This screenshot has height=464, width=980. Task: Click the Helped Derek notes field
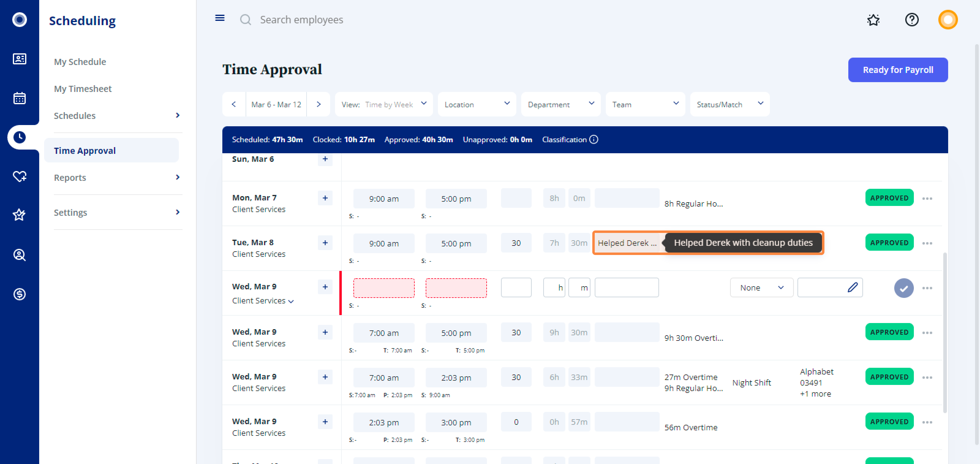pyautogui.click(x=627, y=243)
